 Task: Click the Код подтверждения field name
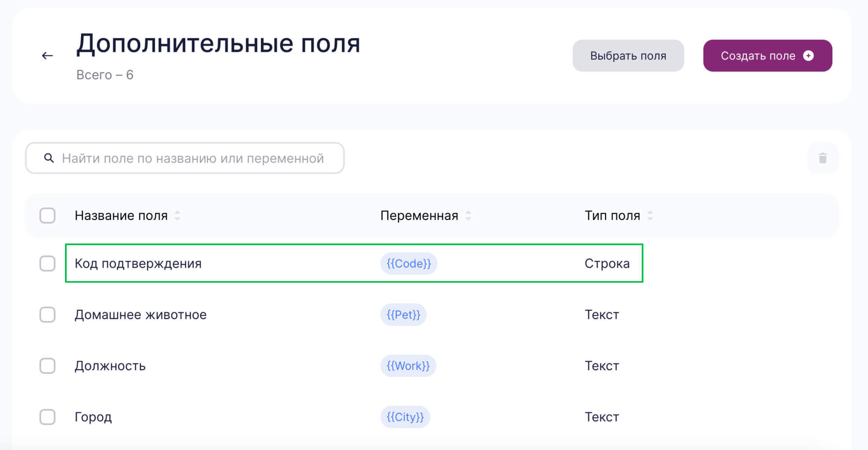138,263
